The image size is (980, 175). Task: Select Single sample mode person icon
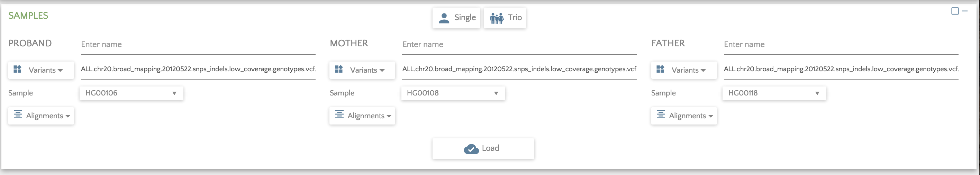click(444, 18)
